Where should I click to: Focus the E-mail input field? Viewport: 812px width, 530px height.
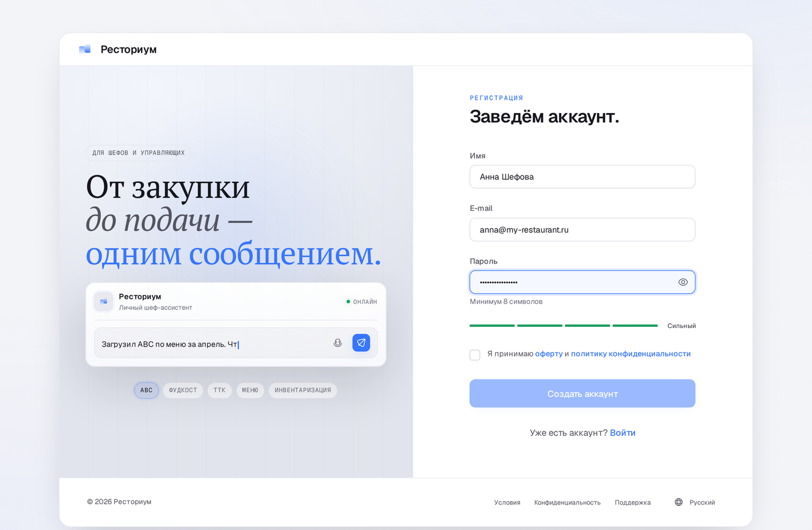[582, 230]
